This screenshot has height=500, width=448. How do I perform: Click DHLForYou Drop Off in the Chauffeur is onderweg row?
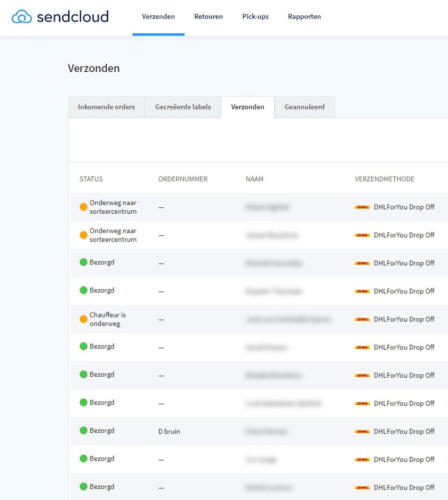[x=404, y=319]
